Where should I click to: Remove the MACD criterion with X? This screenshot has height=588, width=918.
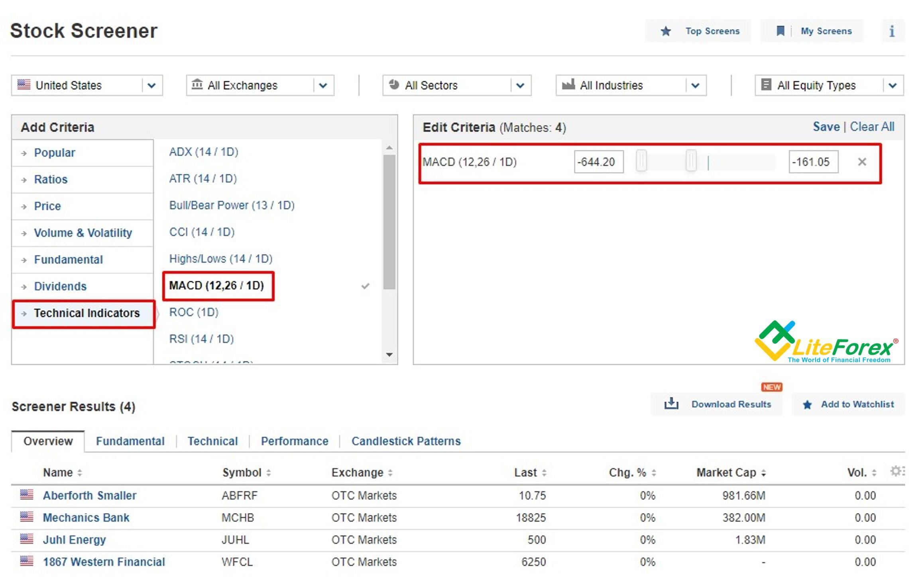point(862,162)
